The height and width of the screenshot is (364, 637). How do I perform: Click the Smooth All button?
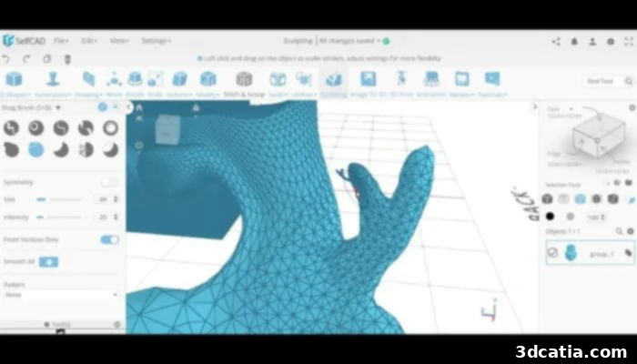[x=49, y=262]
